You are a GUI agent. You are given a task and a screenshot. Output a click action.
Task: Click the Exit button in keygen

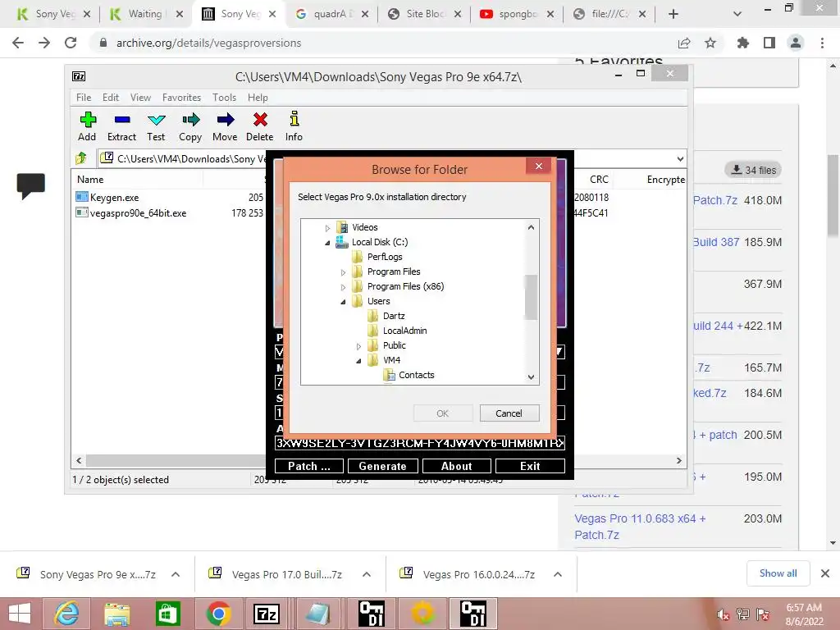[530, 466]
